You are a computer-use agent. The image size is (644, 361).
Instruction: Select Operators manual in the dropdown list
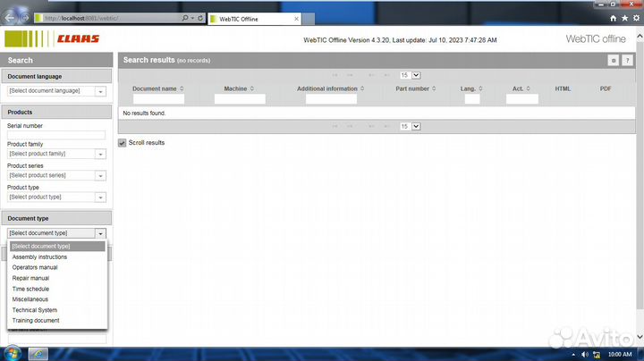(x=35, y=267)
